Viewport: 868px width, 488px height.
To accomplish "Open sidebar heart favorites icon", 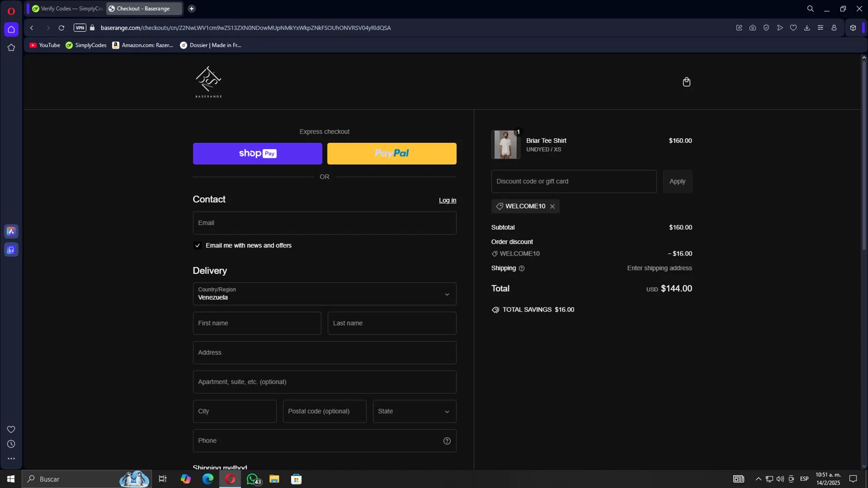I will (x=11, y=430).
